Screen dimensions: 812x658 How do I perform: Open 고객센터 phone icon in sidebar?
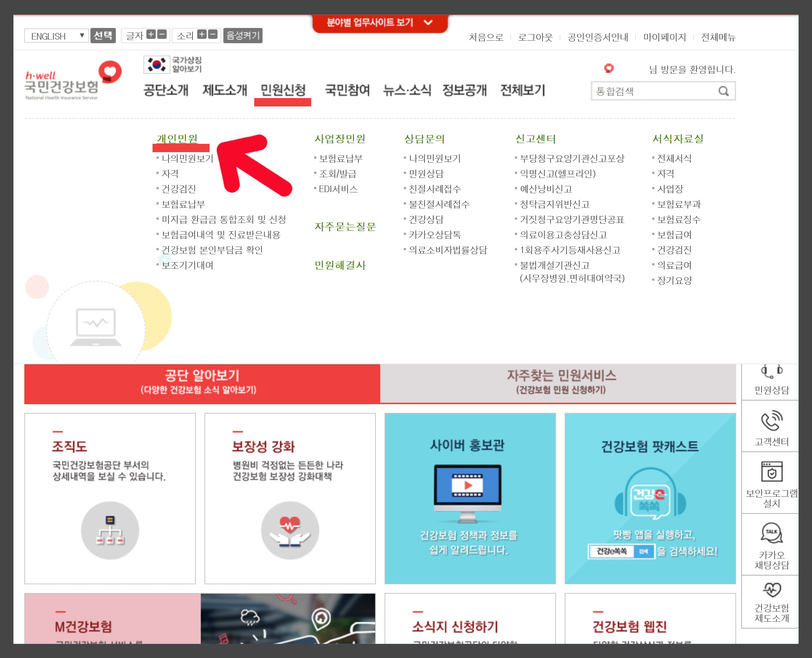pyautogui.click(x=772, y=421)
